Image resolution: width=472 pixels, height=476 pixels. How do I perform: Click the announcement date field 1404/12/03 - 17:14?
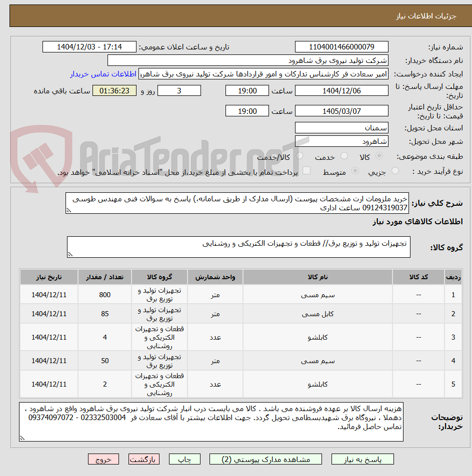pyautogui.click(x=89, y=47)
